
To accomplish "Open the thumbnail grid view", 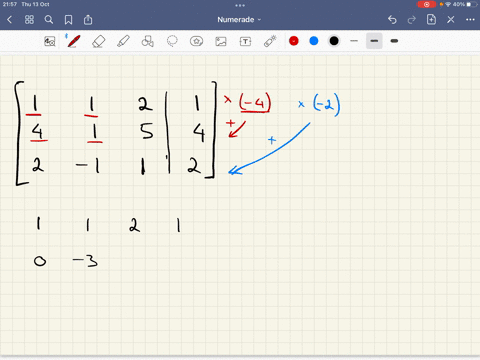I will pyautogui.click(x=29, y=20).
